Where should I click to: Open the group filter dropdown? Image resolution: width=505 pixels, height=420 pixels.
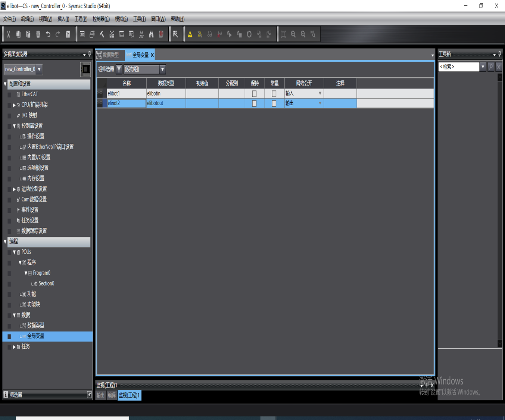162,69
